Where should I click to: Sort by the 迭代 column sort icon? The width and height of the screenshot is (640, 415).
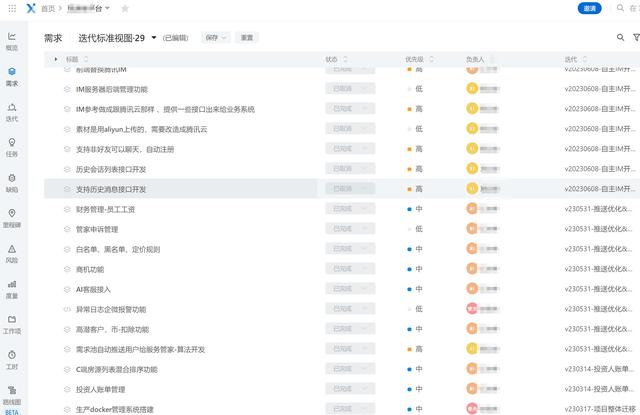584,59
